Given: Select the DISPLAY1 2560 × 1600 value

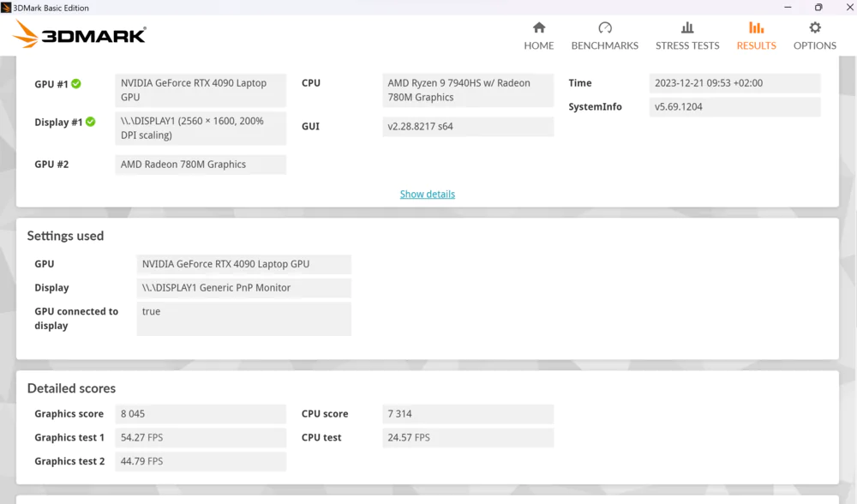Looking at the screenshot, I should (201, 128).
